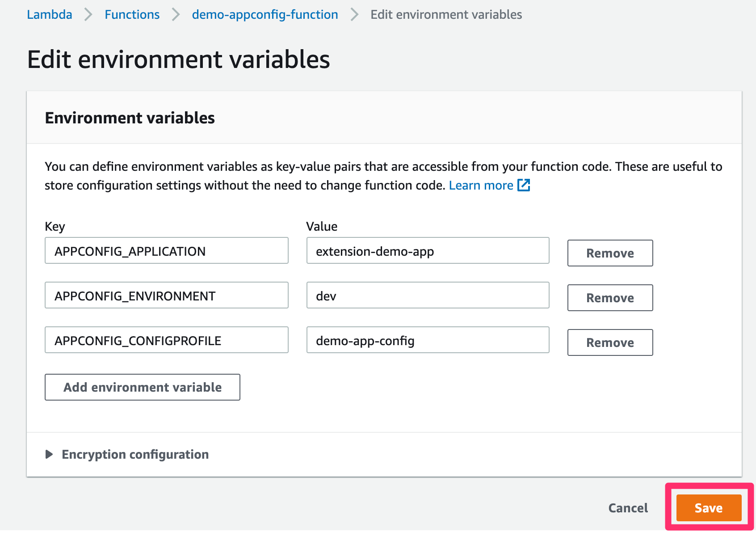Click the Learn more link
This screenshot has width=756, height=549.
pos(481,185)
